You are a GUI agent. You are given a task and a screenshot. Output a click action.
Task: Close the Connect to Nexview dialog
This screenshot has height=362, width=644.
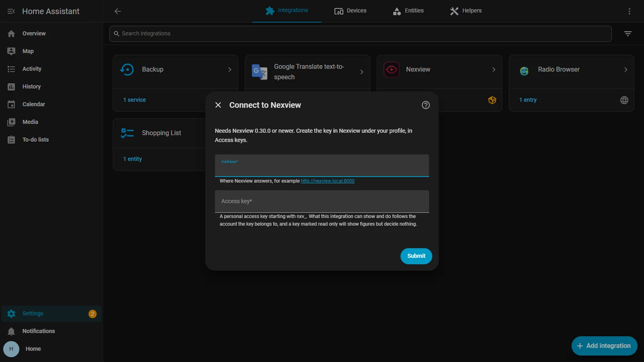point(218,105)
